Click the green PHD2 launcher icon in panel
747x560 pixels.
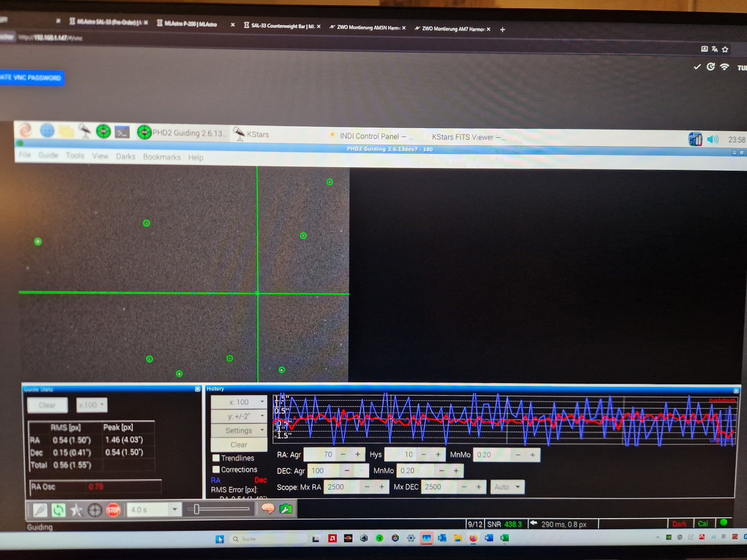103,131
